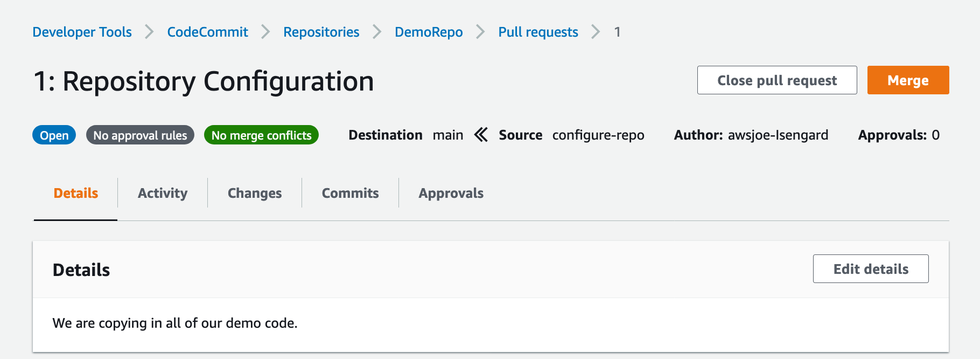The width and height of the screenshot is (980, 359).
Task: Click the No merge conflicts badge
Action: 261,135
